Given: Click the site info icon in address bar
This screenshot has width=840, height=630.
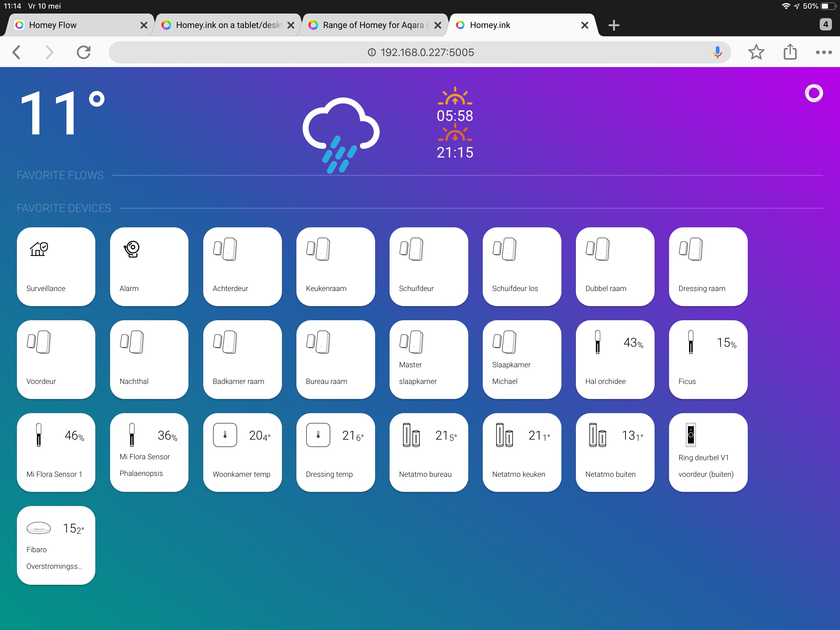Looking at the screenshot, I should [x=371, y=52].
